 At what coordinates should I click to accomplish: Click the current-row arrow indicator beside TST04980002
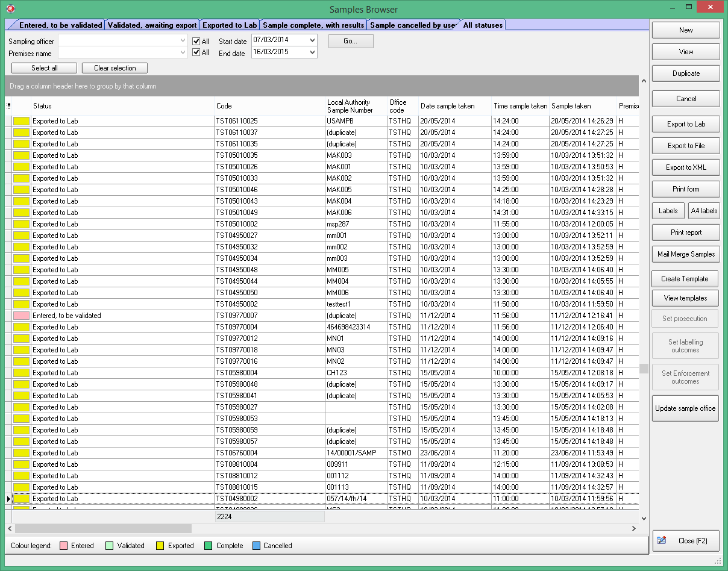coord(8,499)
